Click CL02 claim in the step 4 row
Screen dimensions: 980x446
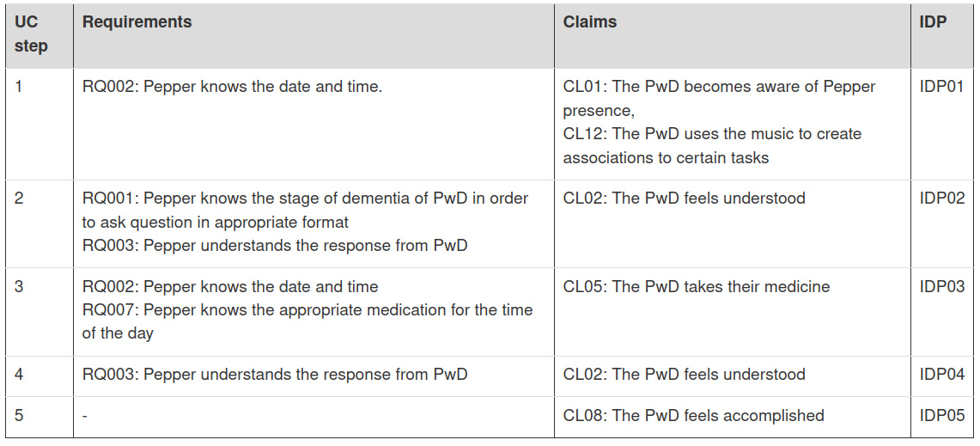coord(684,375)
